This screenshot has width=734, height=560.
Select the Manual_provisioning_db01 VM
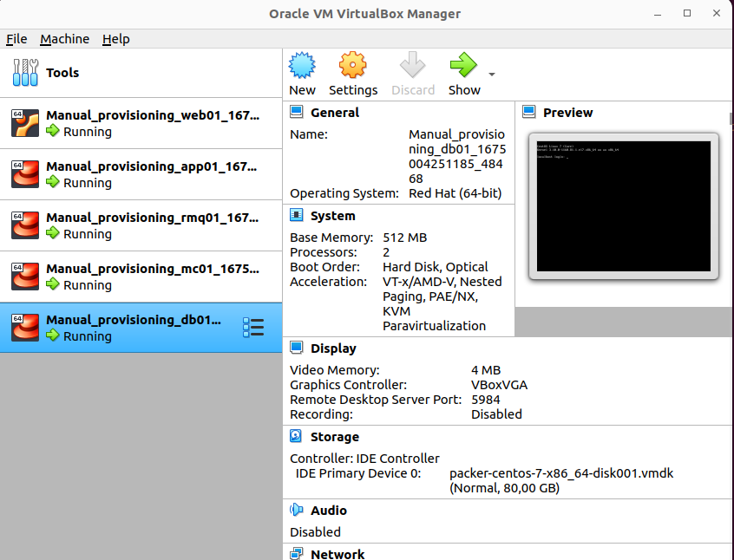pos(141,328)
